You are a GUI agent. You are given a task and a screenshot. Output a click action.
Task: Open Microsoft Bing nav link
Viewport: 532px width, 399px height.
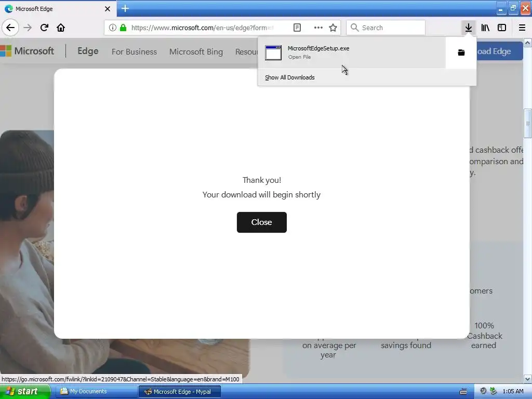pyautogui.click(x=196, y=51)
